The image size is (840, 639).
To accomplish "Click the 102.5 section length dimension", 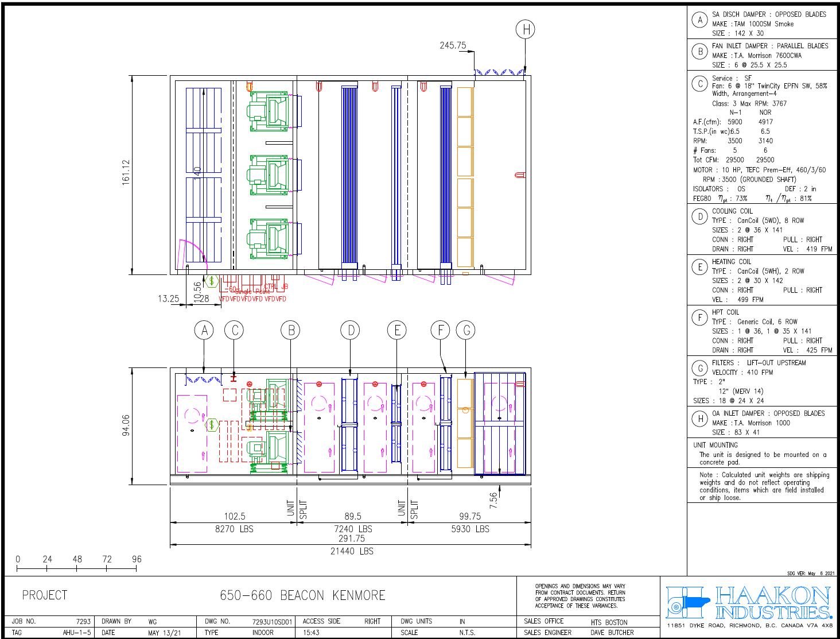I will pyautogui.click(x=234, y=516).
